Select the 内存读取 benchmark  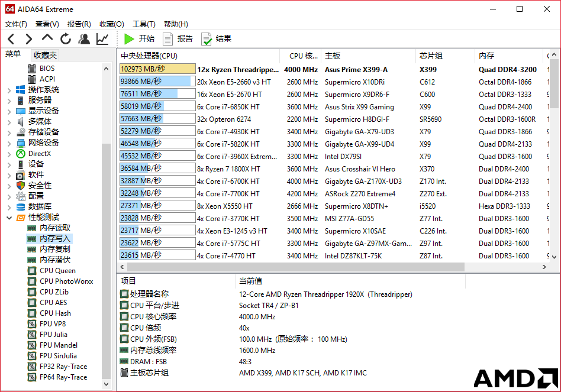coord(55,228)
